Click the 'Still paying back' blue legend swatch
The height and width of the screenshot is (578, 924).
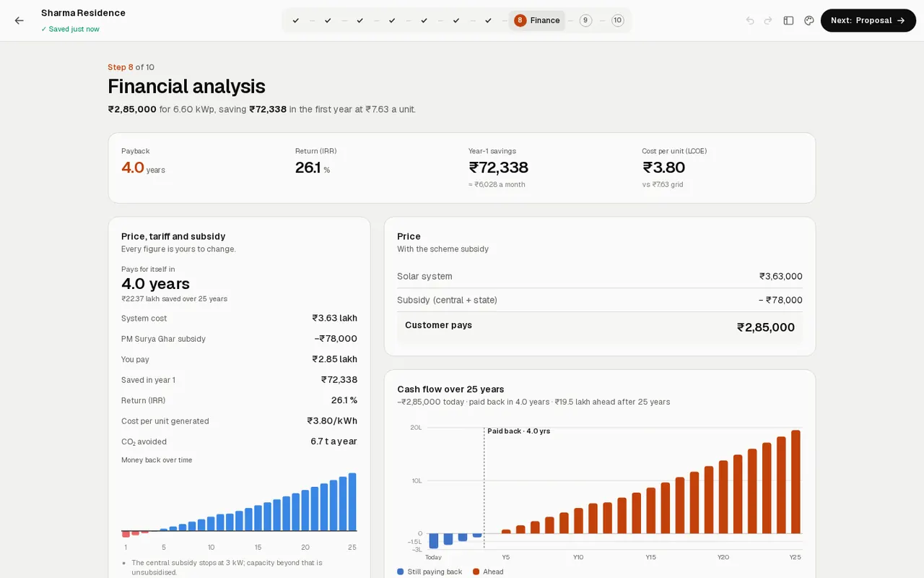click(x=401, y=571)
